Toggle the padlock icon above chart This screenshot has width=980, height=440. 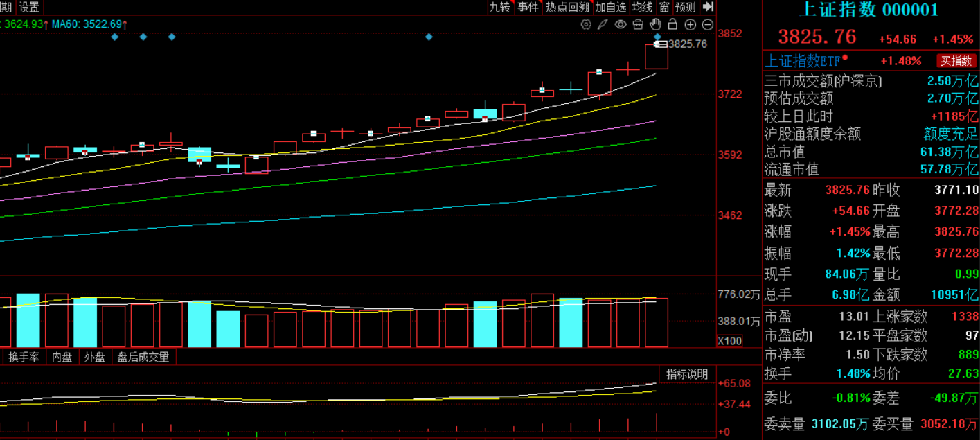tap(672, 25)
